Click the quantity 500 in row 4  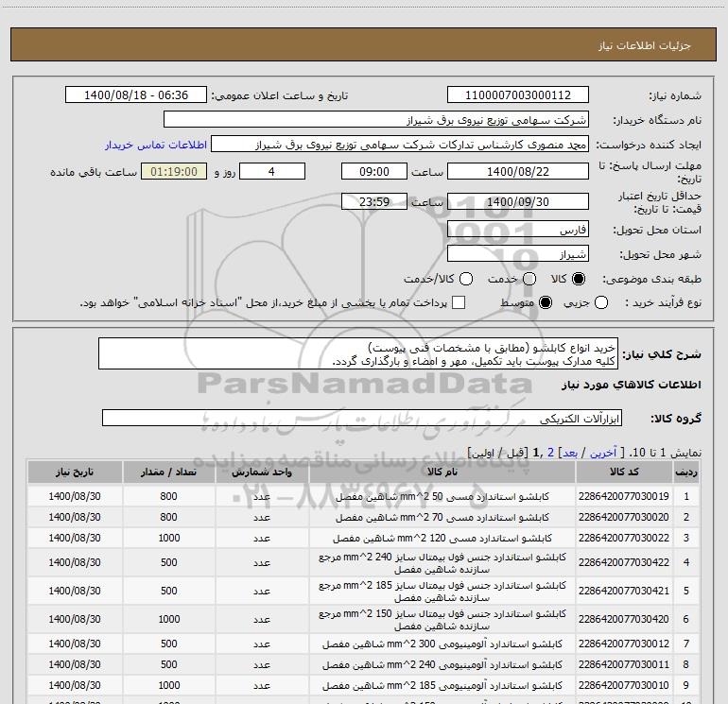(168, 562)
